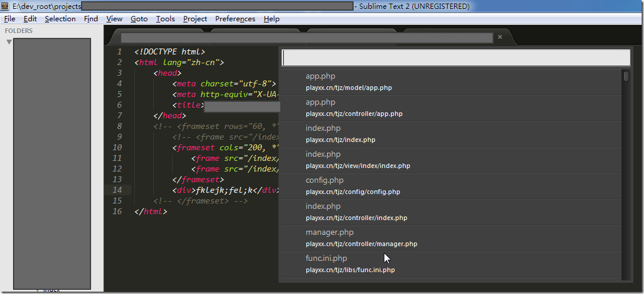Open the Selection menu
Viewport: 644px width, 294px height.
click(60, 19)
